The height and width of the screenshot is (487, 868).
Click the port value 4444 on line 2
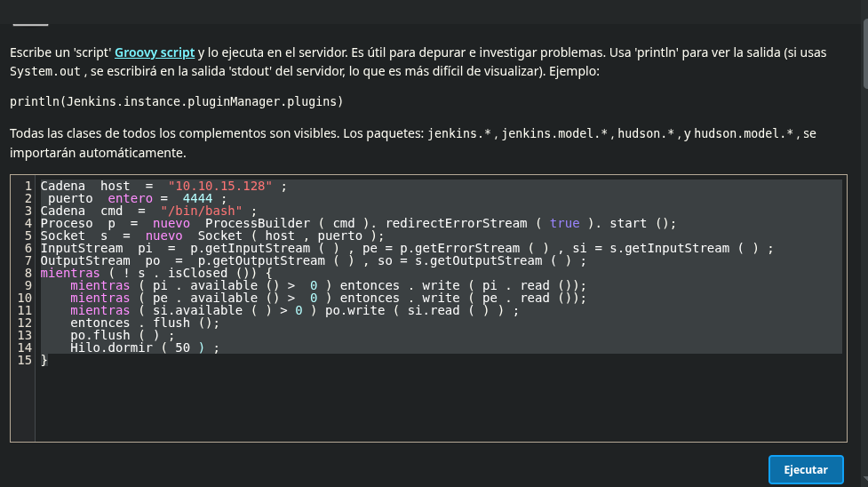[x=197, y=198]
